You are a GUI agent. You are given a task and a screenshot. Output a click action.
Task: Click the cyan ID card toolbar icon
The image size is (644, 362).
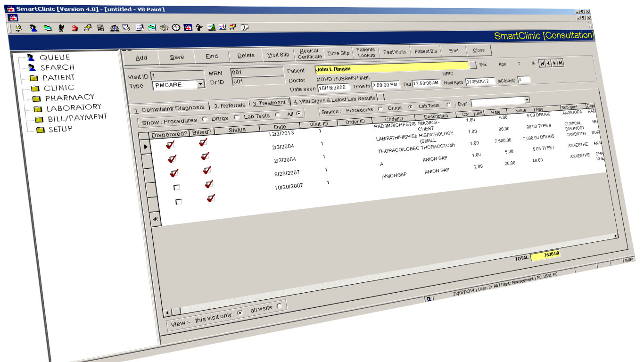click(152, 28)
